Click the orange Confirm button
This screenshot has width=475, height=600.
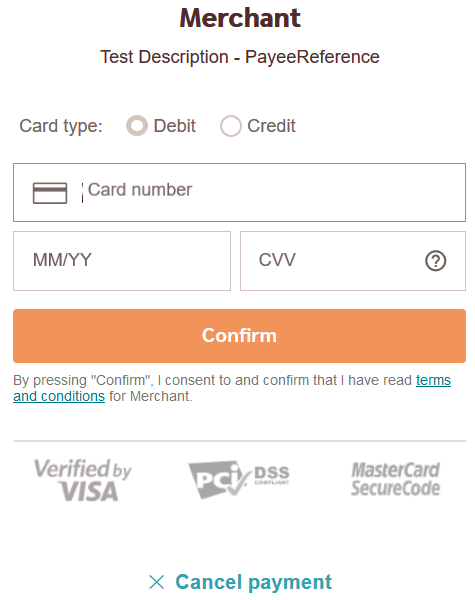pyautogui.click(x=239, y=336)
